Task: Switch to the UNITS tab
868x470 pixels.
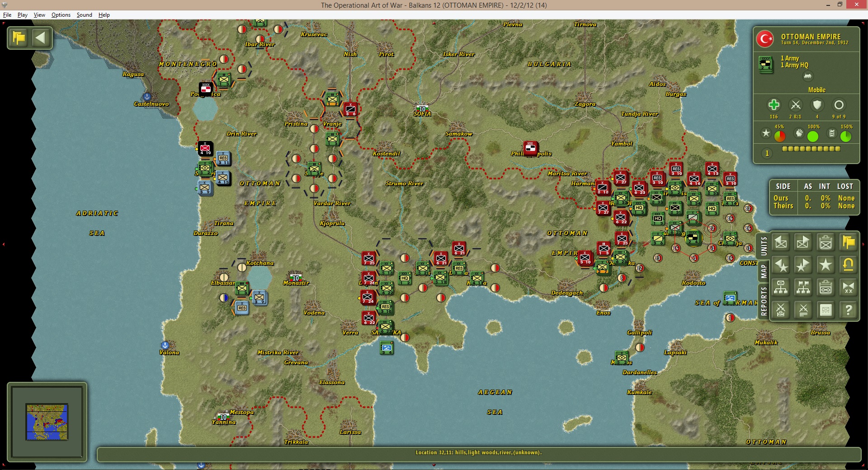Action: (x=764, y=247)
